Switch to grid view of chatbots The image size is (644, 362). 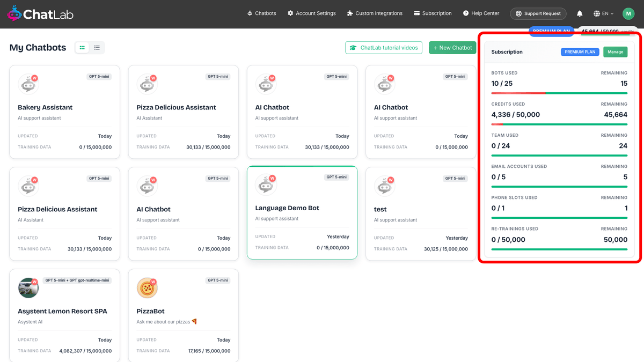tap(82, 48)
